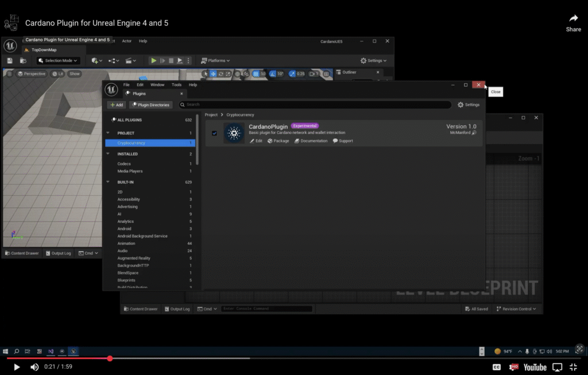Uncheck the CardanoPlugin enabled checkbox
Screen dimensions: 588x375
(214, 133)
